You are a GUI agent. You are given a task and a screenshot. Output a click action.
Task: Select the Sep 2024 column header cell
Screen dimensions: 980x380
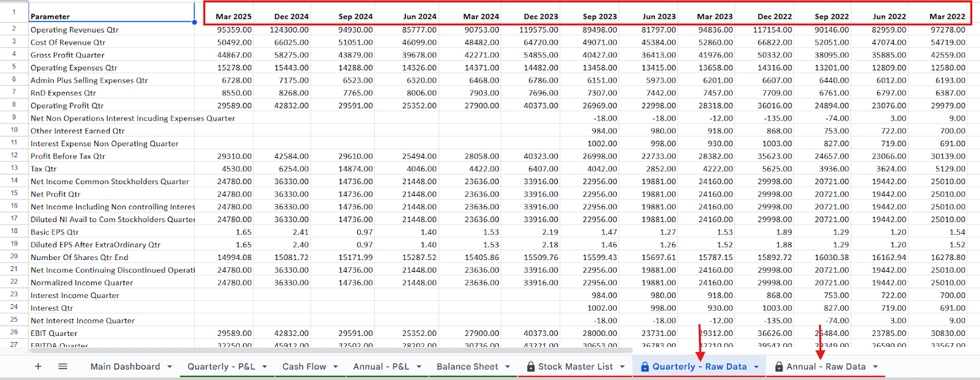point(342,13)
